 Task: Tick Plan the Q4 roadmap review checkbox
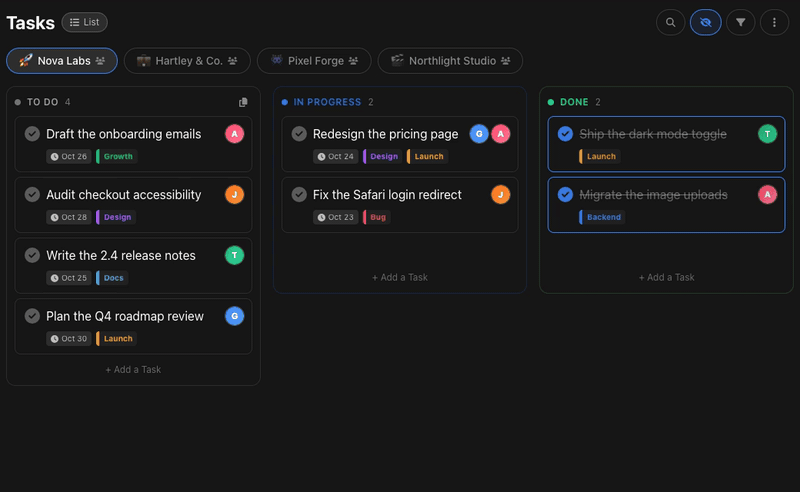click(x=32, y=316)
